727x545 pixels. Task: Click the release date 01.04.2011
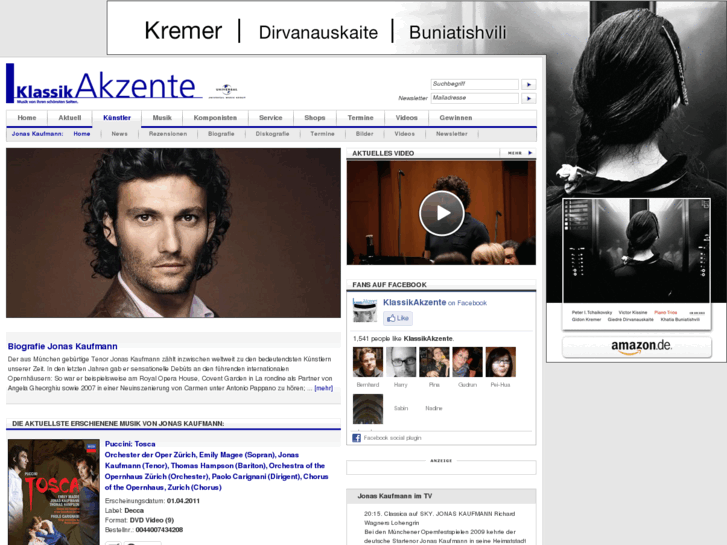183,501
